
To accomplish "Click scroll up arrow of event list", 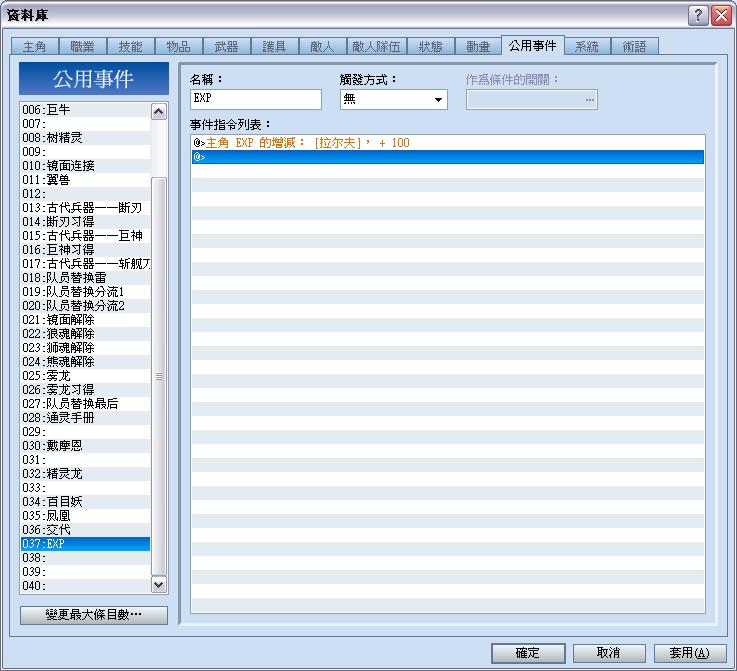I will (158, 112).
